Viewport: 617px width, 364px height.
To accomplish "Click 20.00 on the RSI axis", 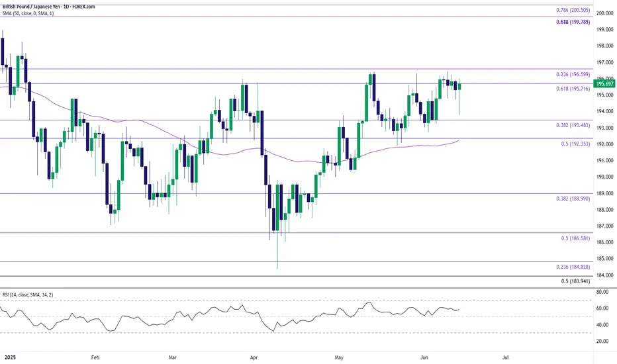I will tap(602, 341).
